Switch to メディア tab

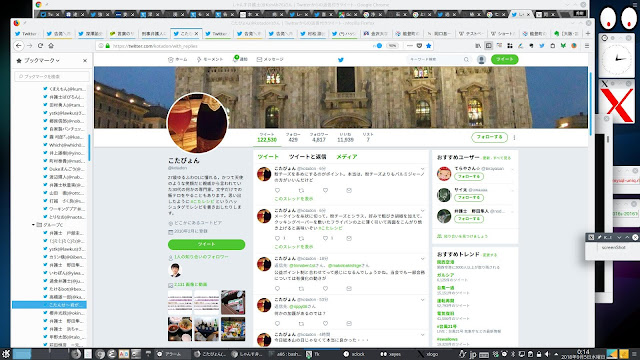[347, 157]
